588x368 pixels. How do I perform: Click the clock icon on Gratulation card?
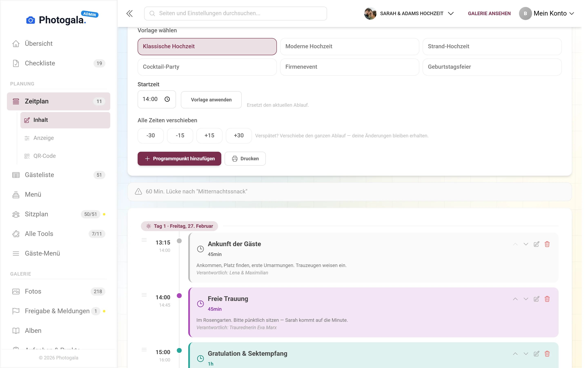[x=200, y=359]
